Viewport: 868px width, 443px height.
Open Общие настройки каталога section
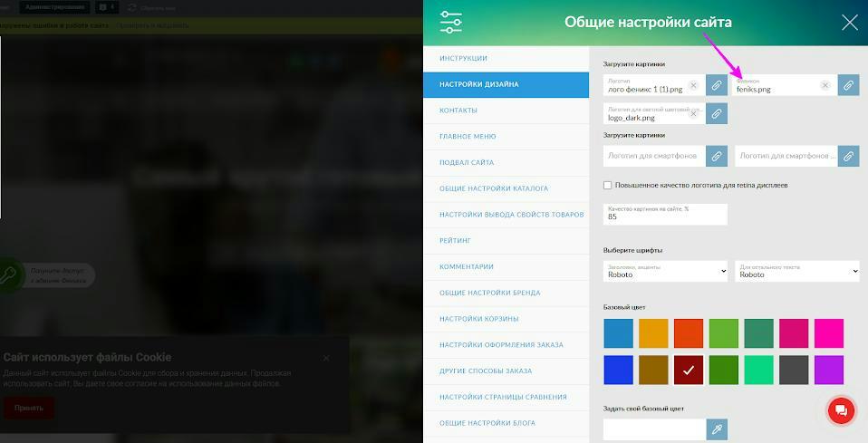(493, 188)
